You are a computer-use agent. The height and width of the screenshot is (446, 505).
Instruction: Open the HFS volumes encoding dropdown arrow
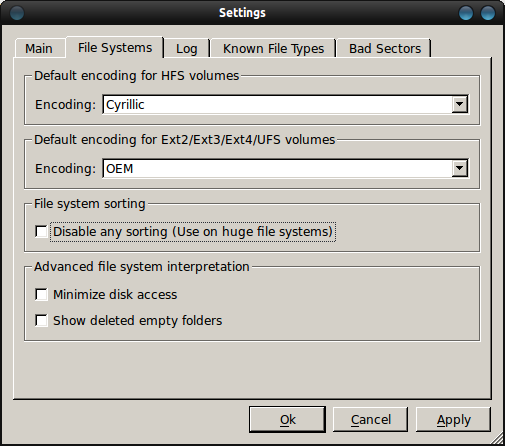pyautogui.click(x=459, y=104)
